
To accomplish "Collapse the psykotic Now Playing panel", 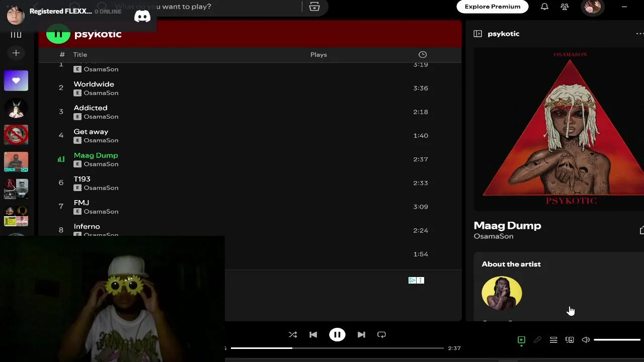I will tap(477, 34).
